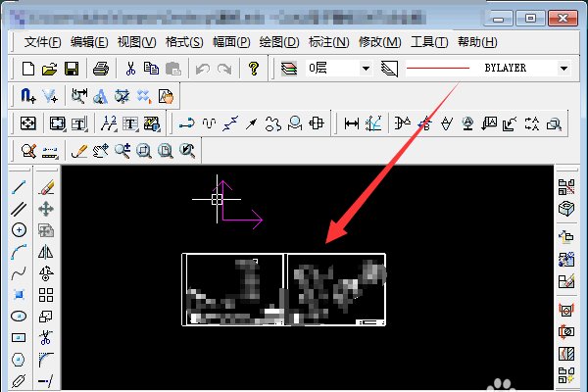Viewport: 588px width, 392px height.
Task: Click the title block in drawing canvas
Action: click(x=284, y=289)
